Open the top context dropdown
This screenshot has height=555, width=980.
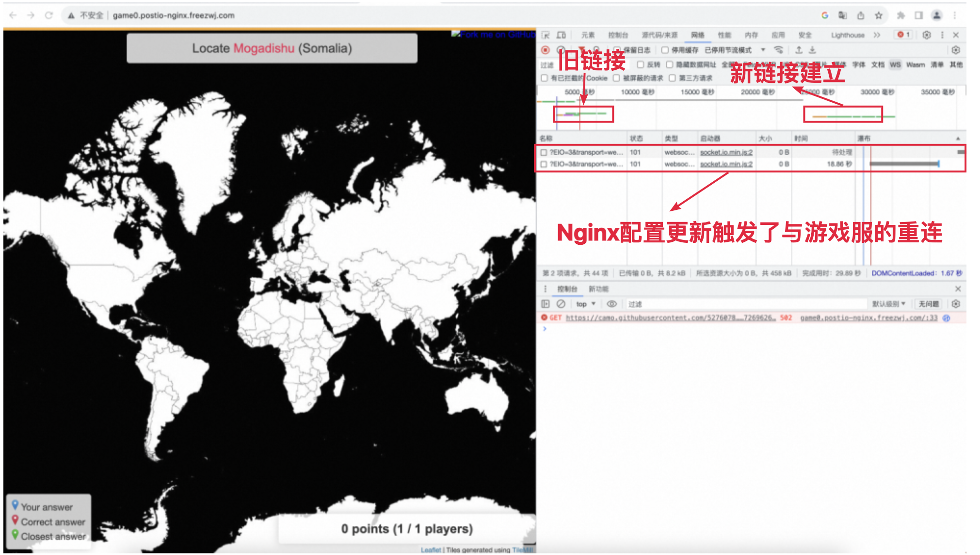(x=585, y=304)
